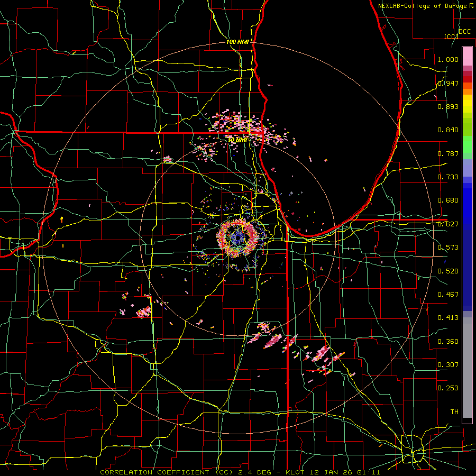476x476 pixels.
Task: Select the 0.627 scale value
Action: coord(448,224)
